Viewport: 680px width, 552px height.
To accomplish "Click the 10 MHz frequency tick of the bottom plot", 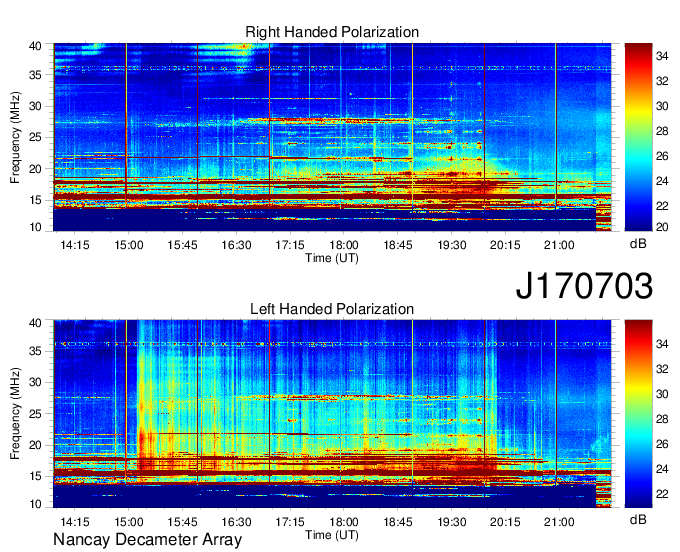I will click(36, 504).
